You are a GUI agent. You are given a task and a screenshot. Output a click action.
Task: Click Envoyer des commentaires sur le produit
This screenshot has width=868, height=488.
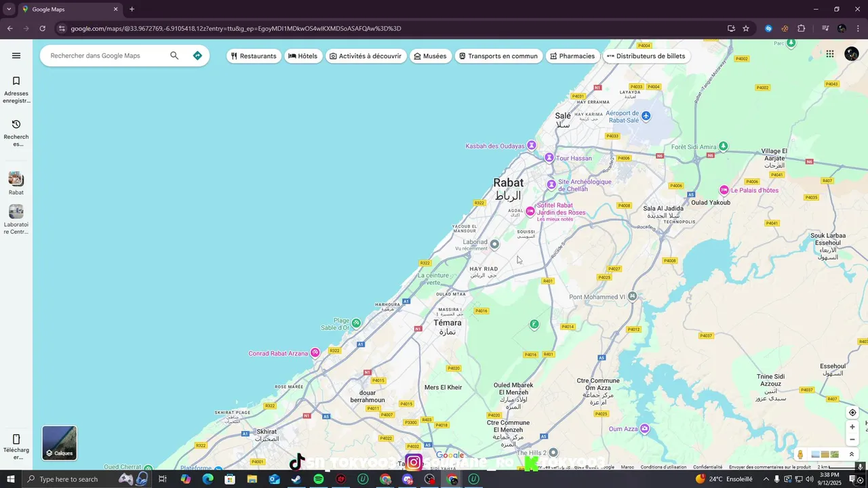click(x=770, y=467)
